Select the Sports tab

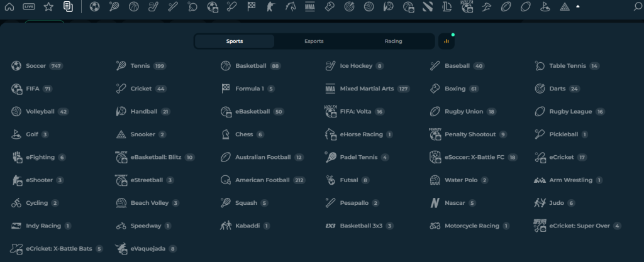(235, 41)
